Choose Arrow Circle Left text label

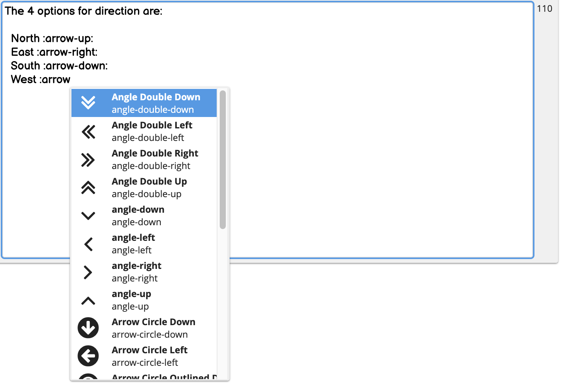(149, 350)
